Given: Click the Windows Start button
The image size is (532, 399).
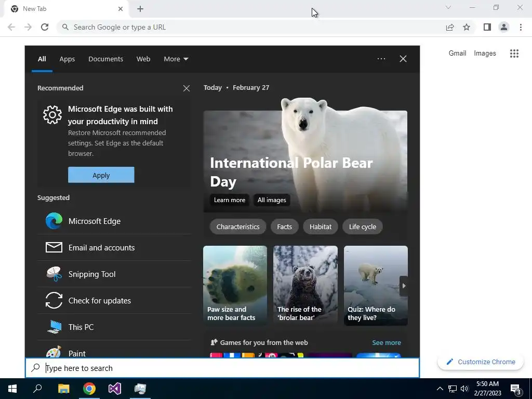Looking at the screenshot, I should [12, 389].
